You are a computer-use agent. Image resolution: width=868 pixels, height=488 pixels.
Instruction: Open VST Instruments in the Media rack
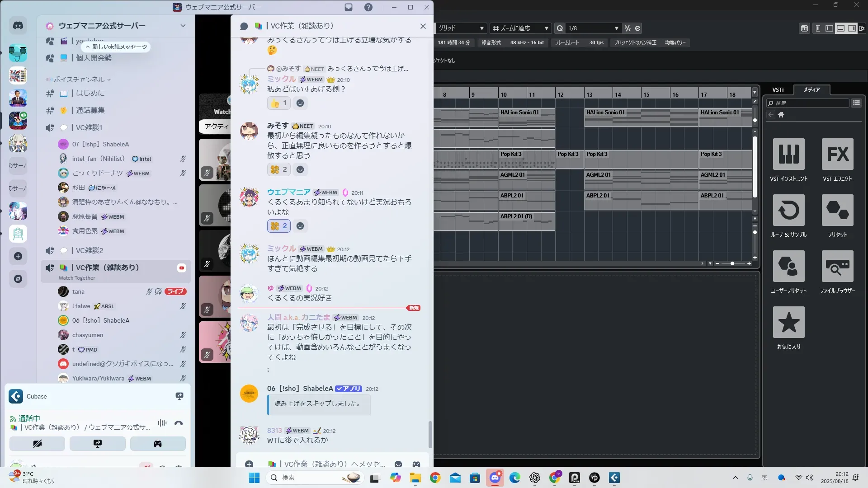(788, 154)
